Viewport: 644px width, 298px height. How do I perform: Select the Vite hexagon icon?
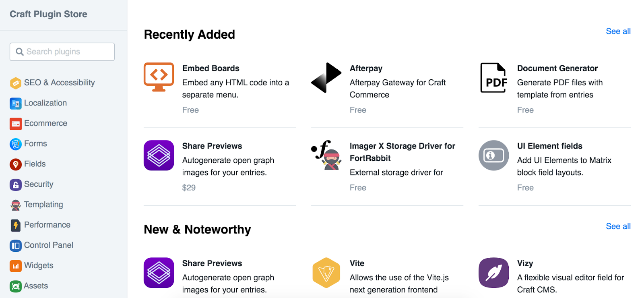click(x=326, y=273)
